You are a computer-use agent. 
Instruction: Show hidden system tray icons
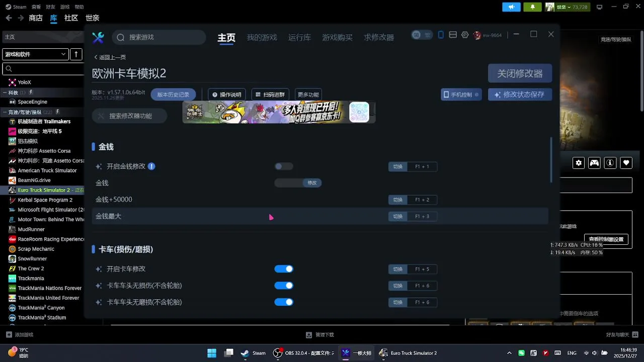(x=509, y=353)
